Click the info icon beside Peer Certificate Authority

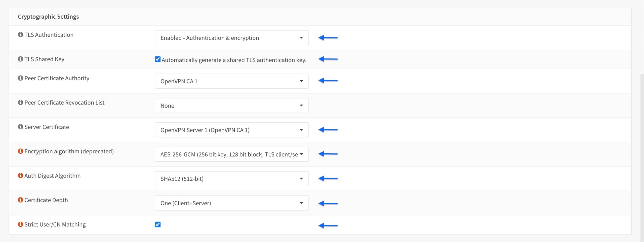(20, 78)
